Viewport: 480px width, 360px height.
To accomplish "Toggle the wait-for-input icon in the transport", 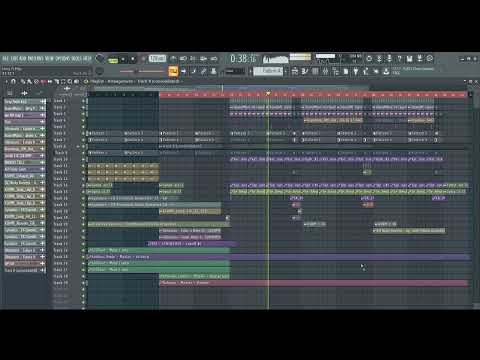I will (x=183, y=59).
